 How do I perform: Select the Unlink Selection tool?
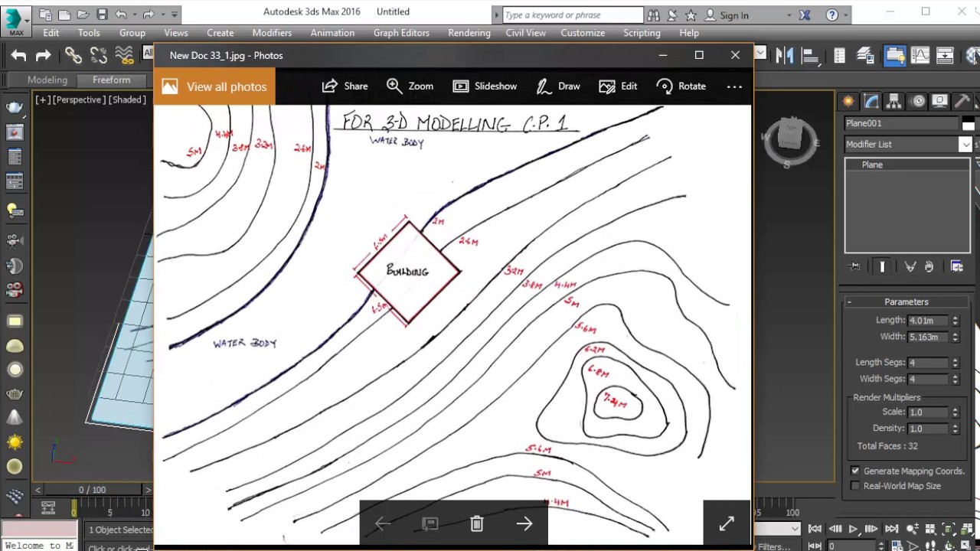pyautogui.click(x=99, y=55)
